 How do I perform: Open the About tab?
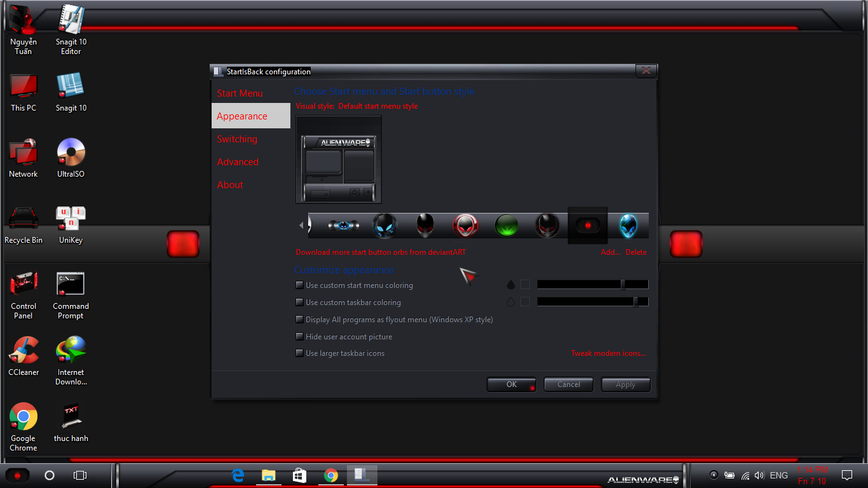coord(230,185)
